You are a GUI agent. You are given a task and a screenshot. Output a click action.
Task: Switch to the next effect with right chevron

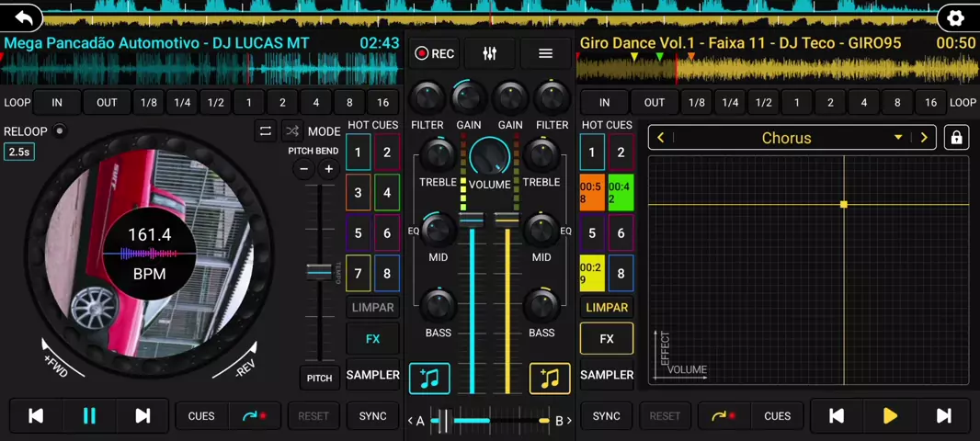coord(924,138)
